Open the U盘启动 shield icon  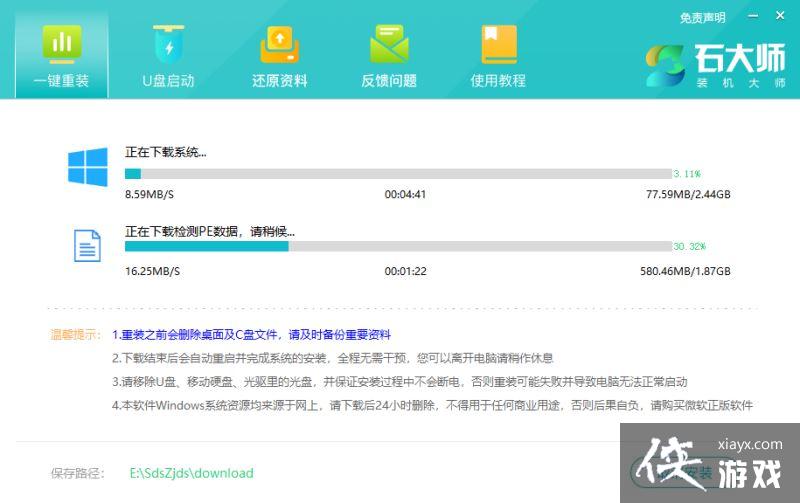pyautogui.click(x=168, y=45)
